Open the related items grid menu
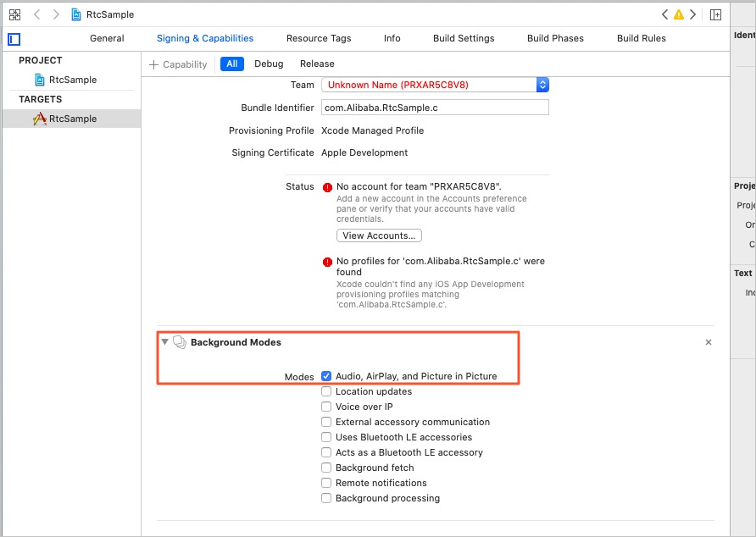Viewport: 756px width, 537px height. (15, 14)
